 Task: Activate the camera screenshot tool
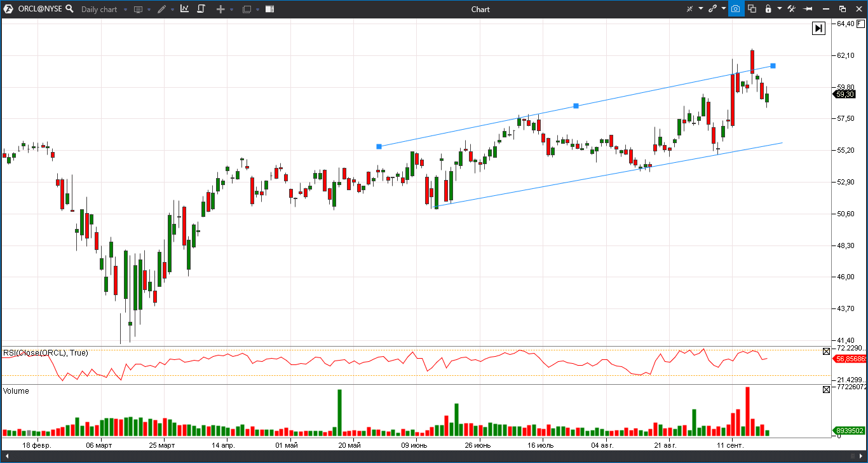(736, 9)
